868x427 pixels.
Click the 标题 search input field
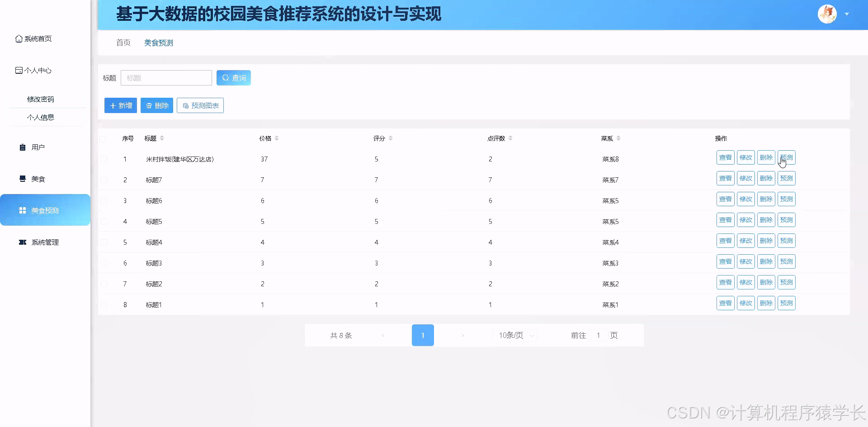point(166,77)
